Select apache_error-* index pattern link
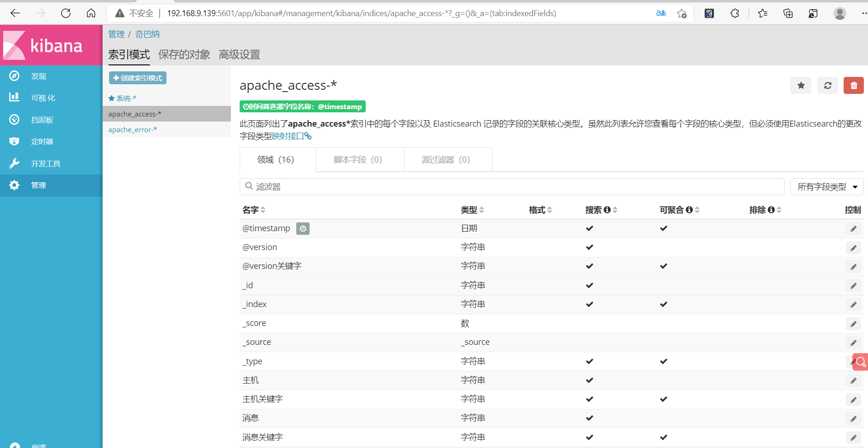868x448 pixels. pos(132,129)
